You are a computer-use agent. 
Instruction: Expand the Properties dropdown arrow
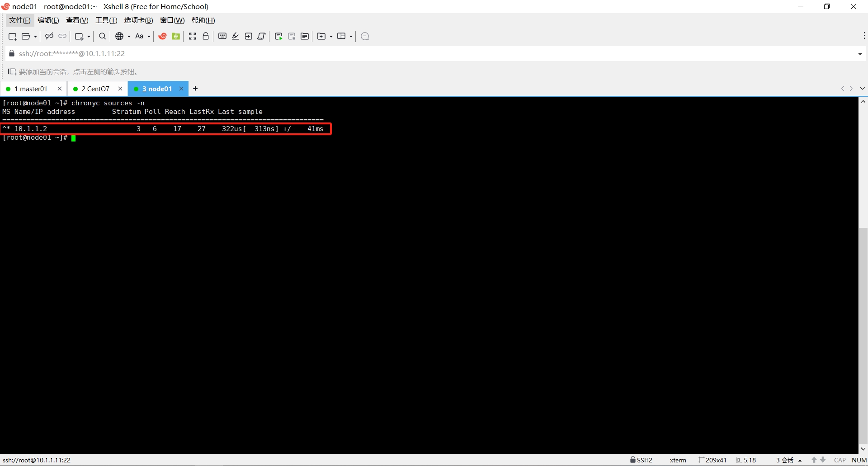pyautogui.click(x=89, y=37)
